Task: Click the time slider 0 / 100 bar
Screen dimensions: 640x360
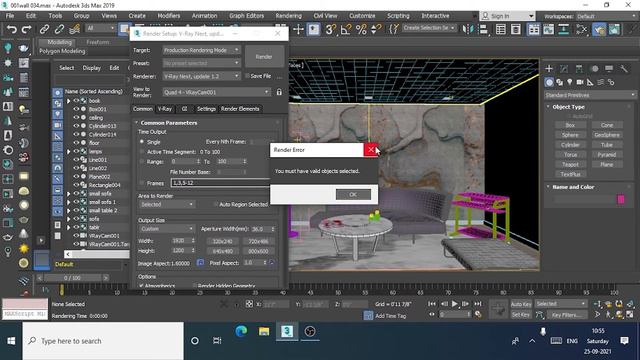Action: (72, 278)
